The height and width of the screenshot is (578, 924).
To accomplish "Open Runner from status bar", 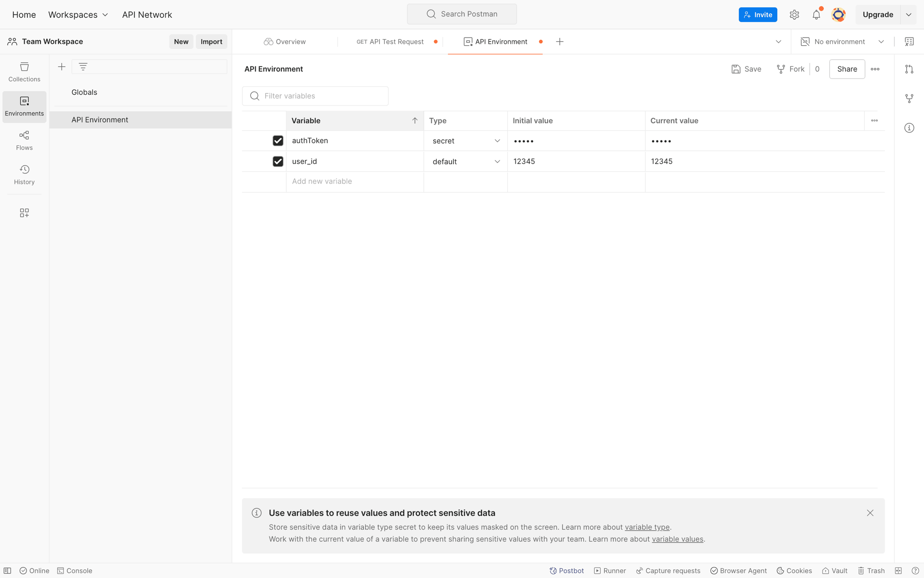I will coord(610,571).
